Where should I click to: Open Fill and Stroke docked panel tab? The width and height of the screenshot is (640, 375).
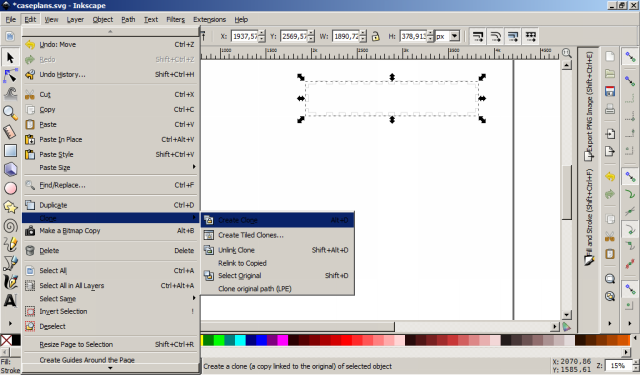coord(589,217)
